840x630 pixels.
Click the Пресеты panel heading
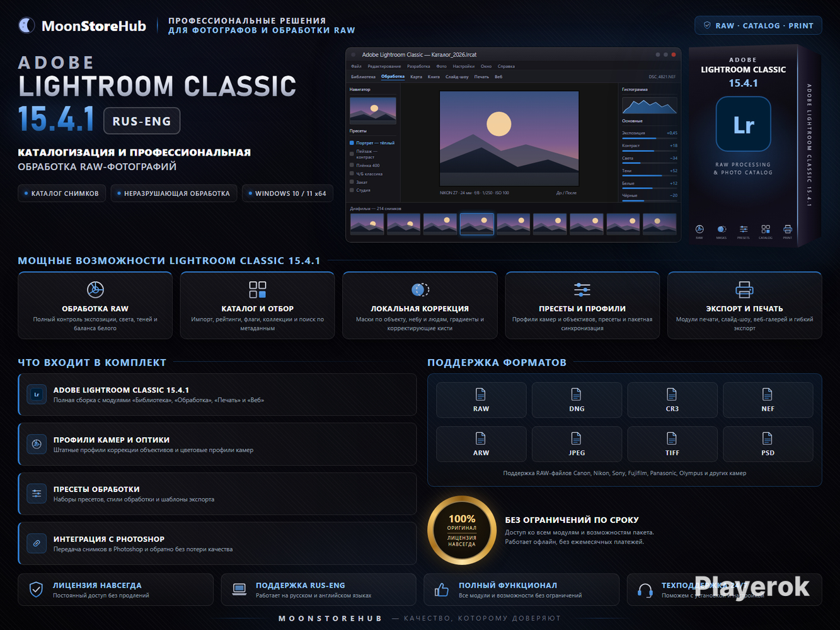point(358,131)
